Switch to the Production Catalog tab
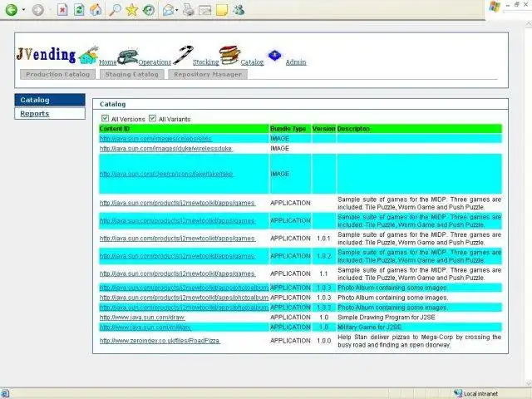Viewport: 532px width, 399px height. tap(57, 74)
